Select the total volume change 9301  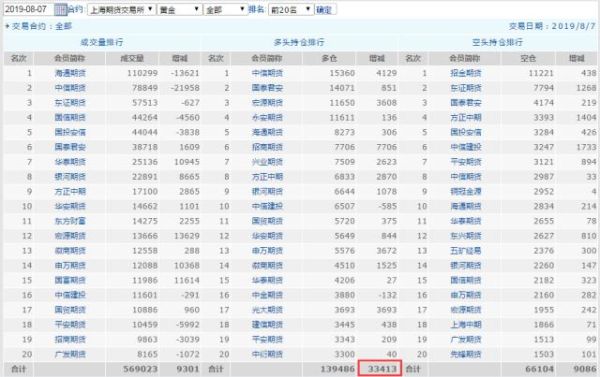coord(188,369)
